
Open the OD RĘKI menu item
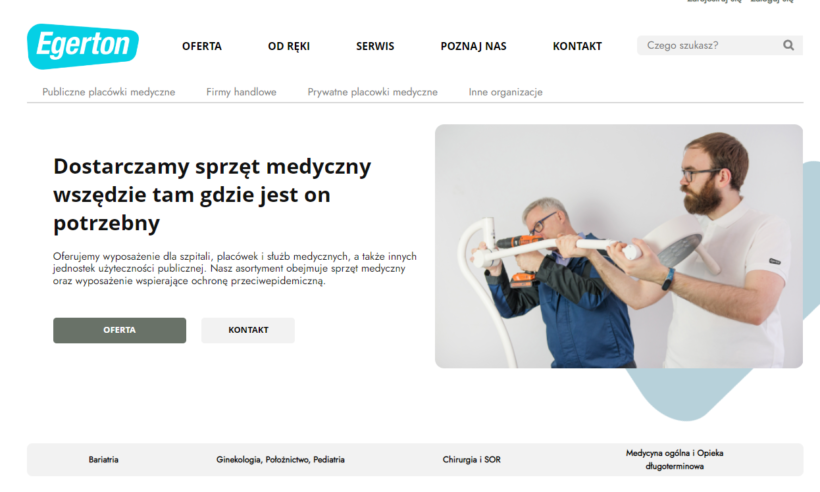pos(289,46)
